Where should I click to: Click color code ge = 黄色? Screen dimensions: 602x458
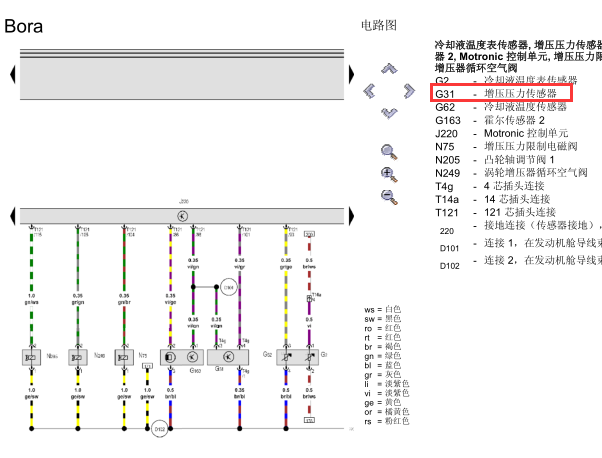tap(382, 403)
